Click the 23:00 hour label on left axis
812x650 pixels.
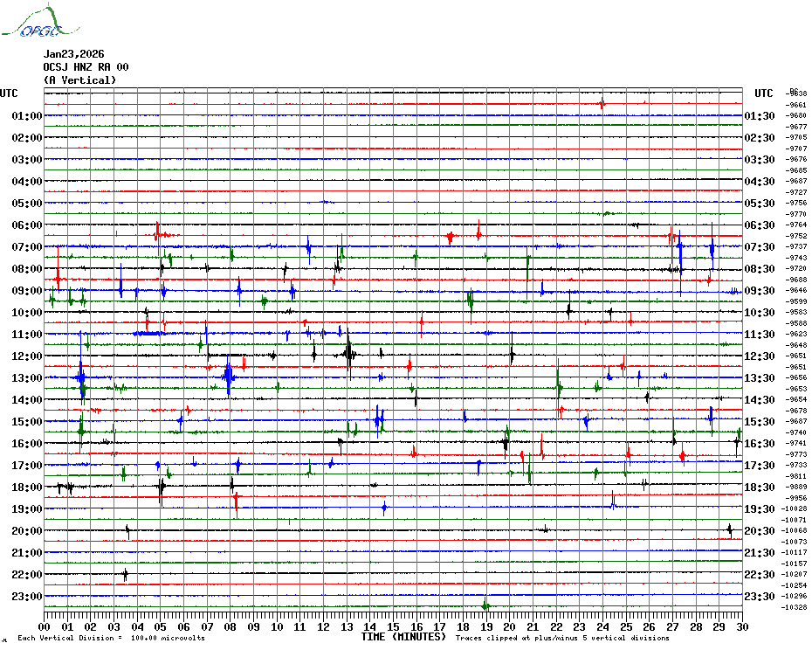click(x=27, y=597)
